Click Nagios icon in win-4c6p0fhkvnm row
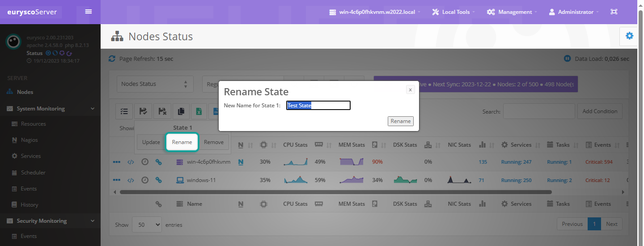 (x=241, y=161)
